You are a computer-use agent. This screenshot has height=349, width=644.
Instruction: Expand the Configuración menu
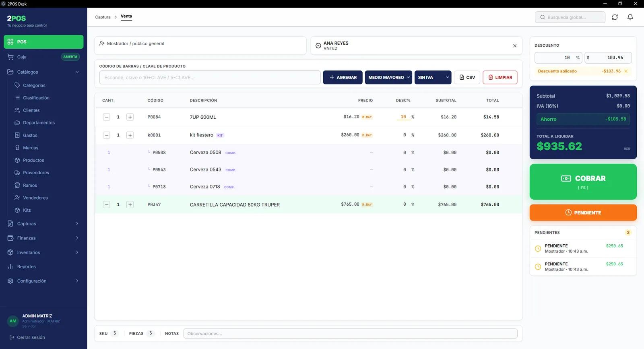(43, 281)
